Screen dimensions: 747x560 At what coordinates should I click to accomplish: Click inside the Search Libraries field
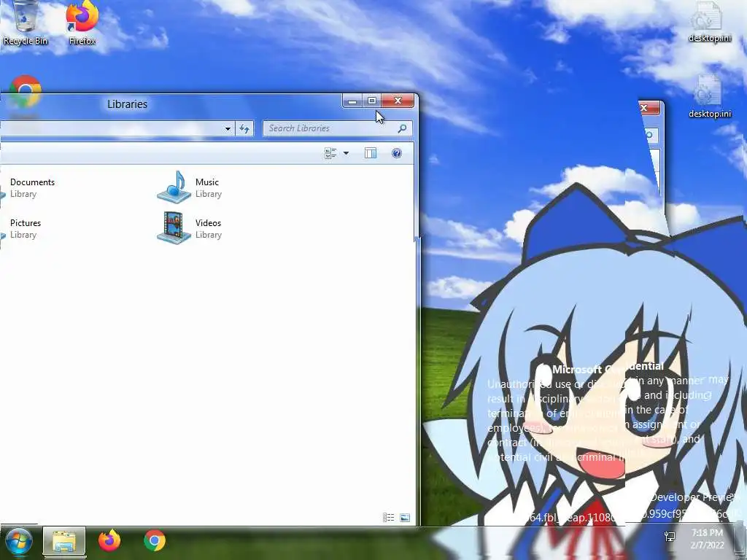pos(337,128)
